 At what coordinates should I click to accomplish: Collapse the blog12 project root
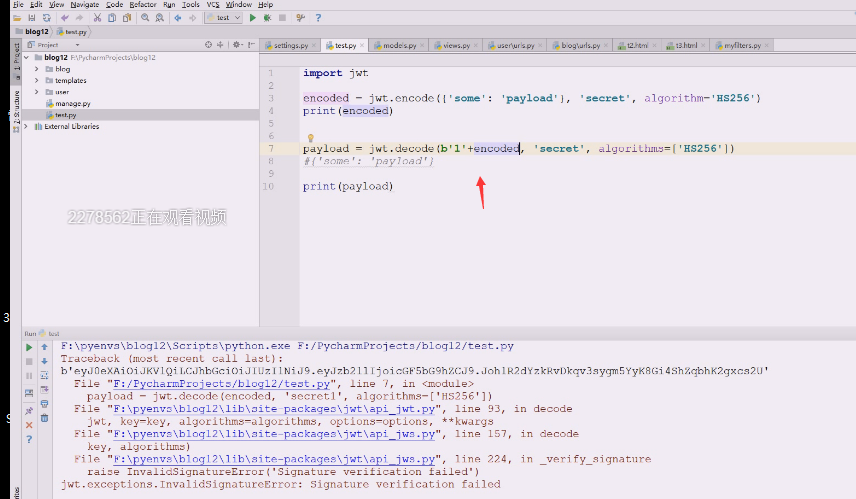point(26,57)
